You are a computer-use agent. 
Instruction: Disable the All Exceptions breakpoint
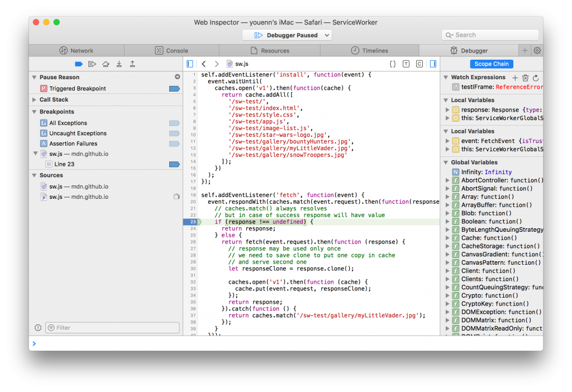pyautogui.click(x=174, y=123)
